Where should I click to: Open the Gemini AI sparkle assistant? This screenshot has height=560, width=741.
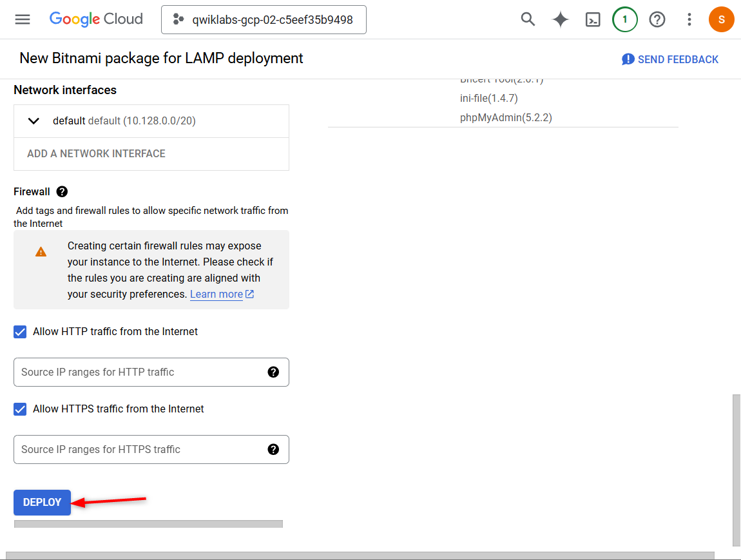click(x=561, y=19)
